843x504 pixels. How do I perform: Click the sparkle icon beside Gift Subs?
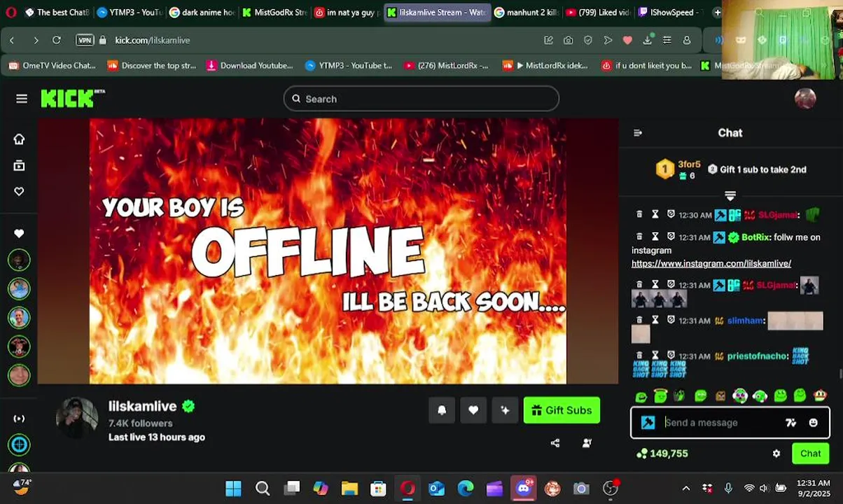[x=505, y=410]
